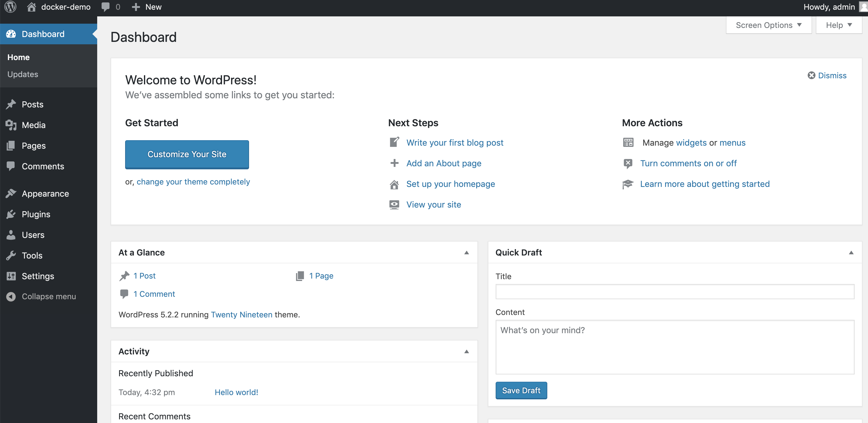Viewport: 868px width, 423px height.
Task: Open Updates menu item
Action: coord(23,73)
